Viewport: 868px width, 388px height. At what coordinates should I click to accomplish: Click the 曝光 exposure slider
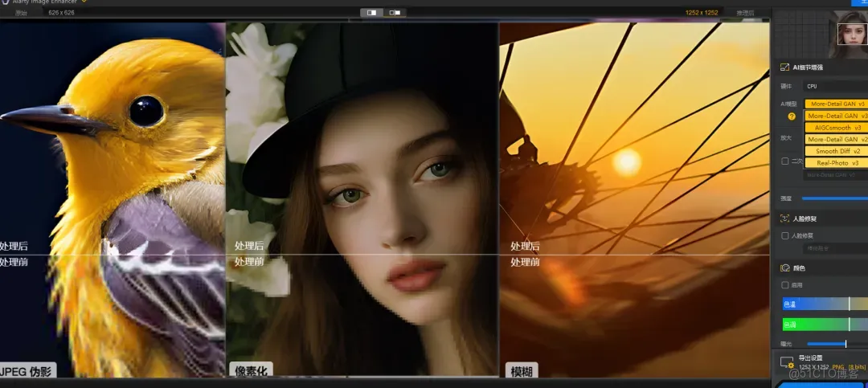click(x=837, y=345)
